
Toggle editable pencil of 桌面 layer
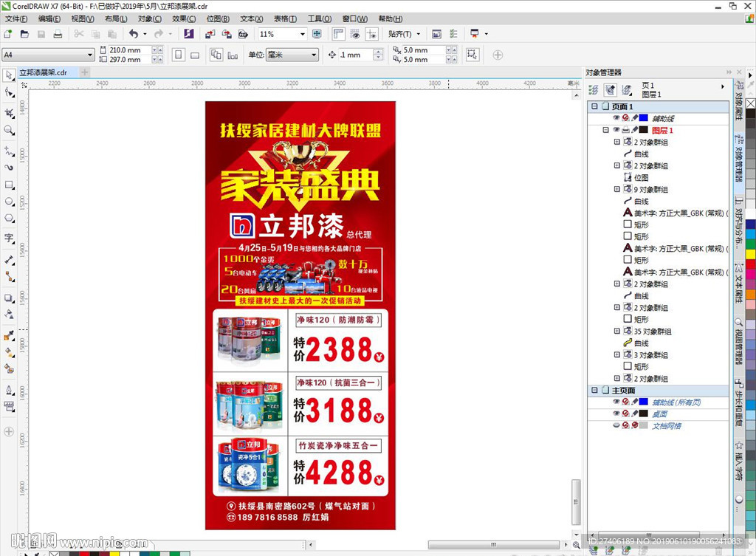tap(635, 413)
